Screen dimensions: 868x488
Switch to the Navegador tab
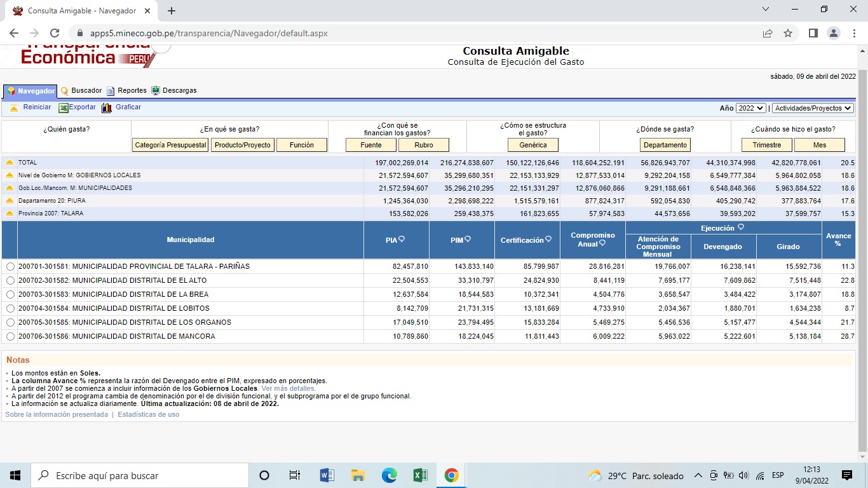click(30, 91)
